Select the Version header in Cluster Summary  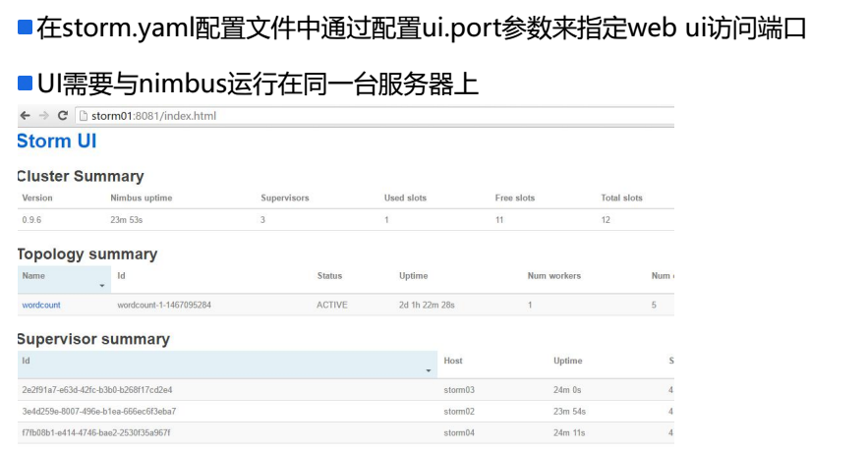37,197
